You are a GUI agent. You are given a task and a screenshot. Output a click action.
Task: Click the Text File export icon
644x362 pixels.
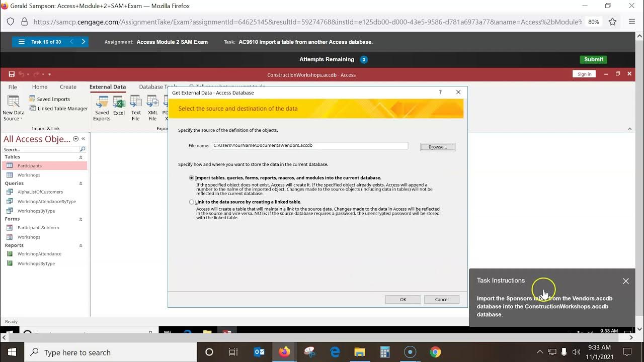tap(136, 108)
